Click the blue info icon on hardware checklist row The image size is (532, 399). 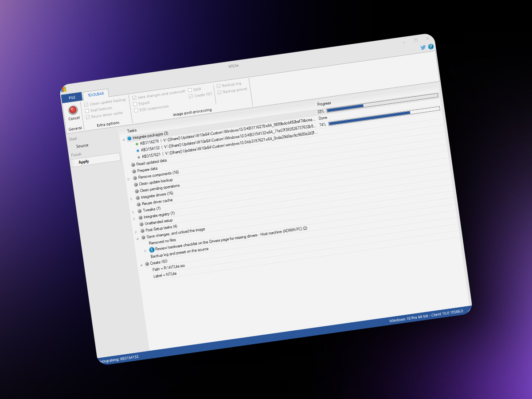pyautogui.click(x=152, y=250)
